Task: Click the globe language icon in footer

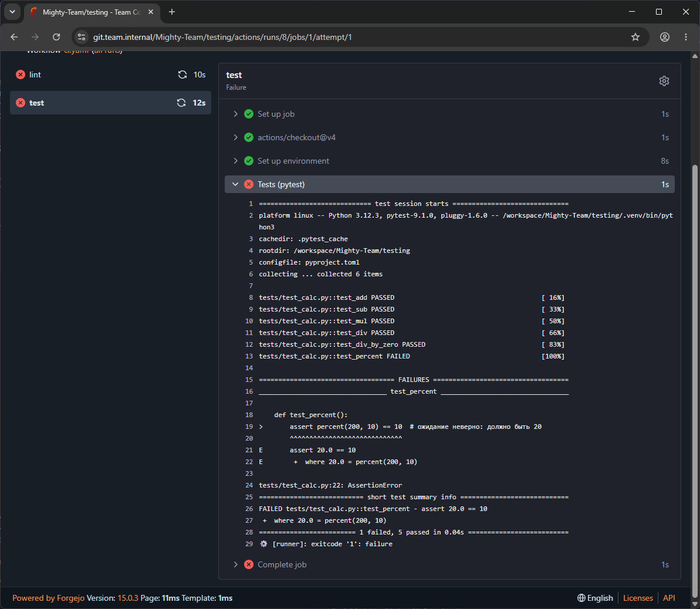Action: click(581, 598)
